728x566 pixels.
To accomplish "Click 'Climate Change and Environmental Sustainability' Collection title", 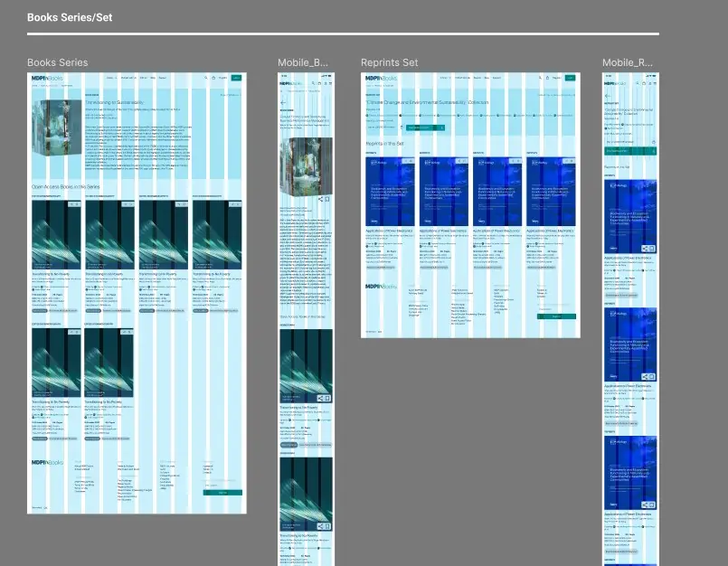I will point(427,102).
